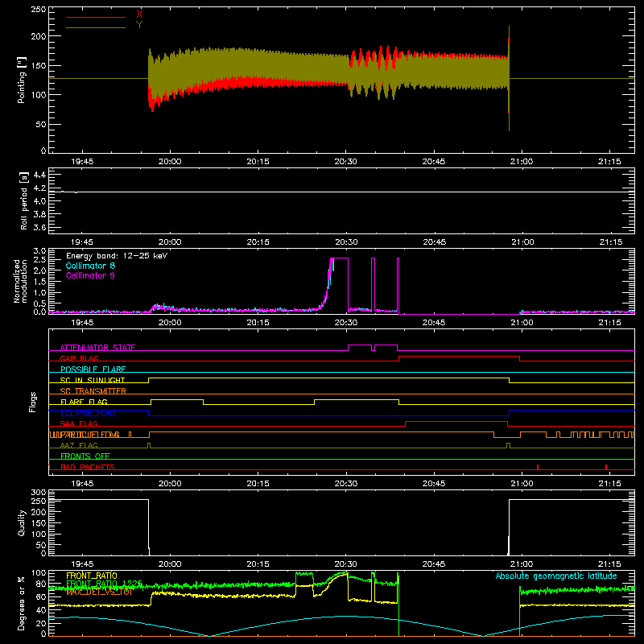Image resolution: width=644 pixels, height=644 pixels.
Task: Click the 20:30 time label below Roll period plot
Action: coord(346,242)
